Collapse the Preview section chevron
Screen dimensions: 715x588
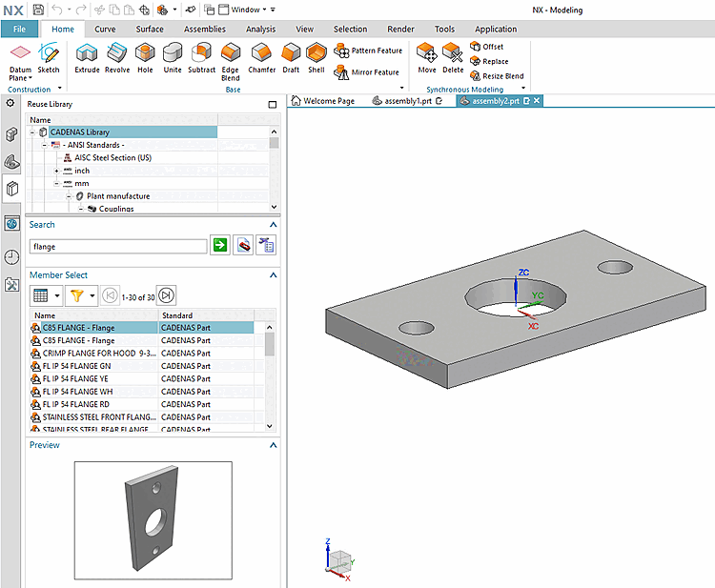(x=274, y=445)
